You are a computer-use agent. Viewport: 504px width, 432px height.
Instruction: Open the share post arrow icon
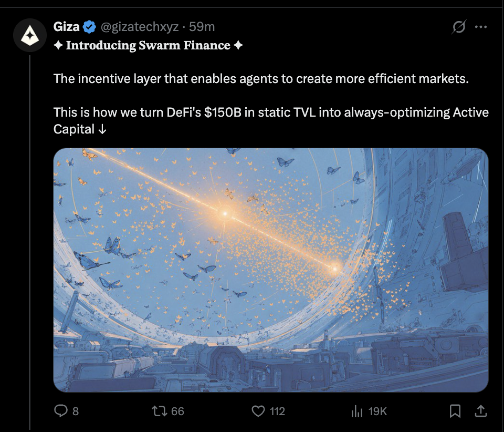(480, 411)
